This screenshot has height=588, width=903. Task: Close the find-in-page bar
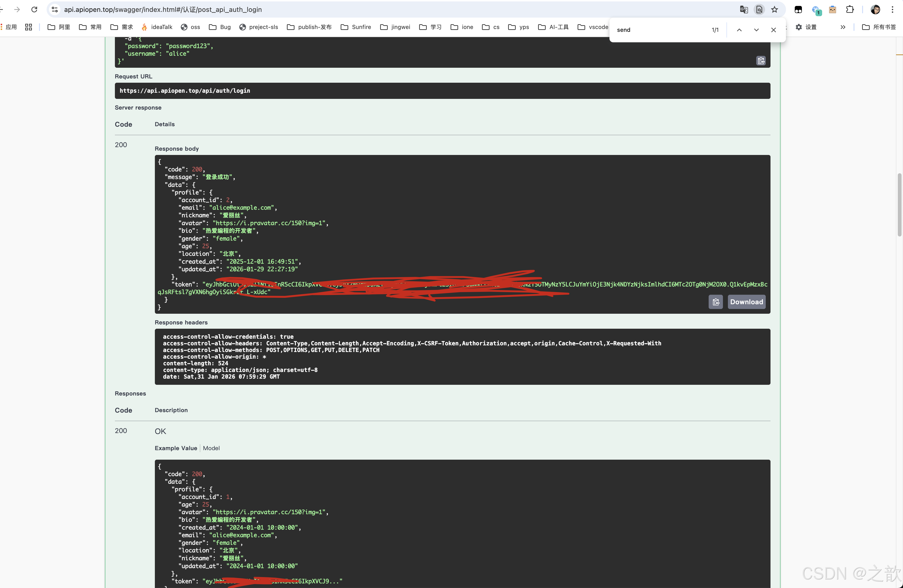pyautogui.click(x=773, y=30)
